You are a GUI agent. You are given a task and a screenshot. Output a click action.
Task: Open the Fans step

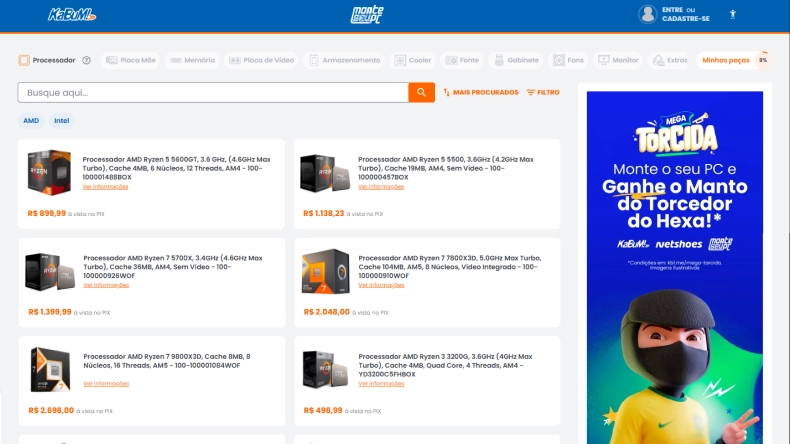(568, 60)
